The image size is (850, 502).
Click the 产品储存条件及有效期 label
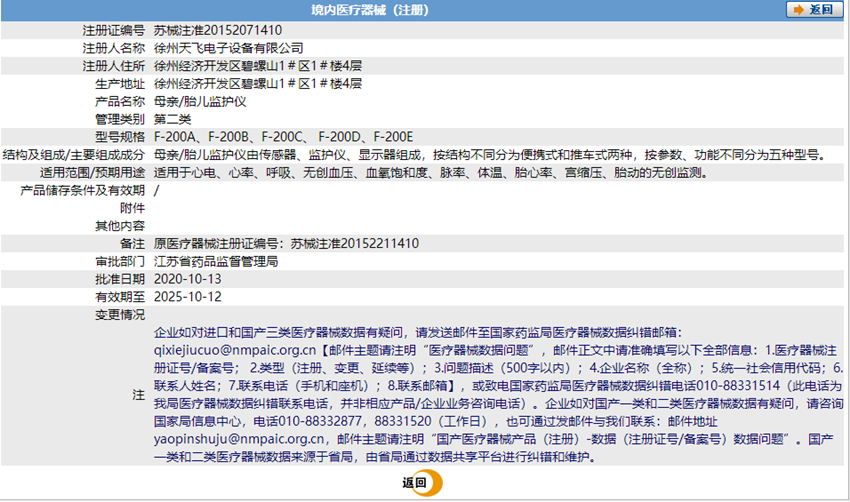click(x=82, y=190)
